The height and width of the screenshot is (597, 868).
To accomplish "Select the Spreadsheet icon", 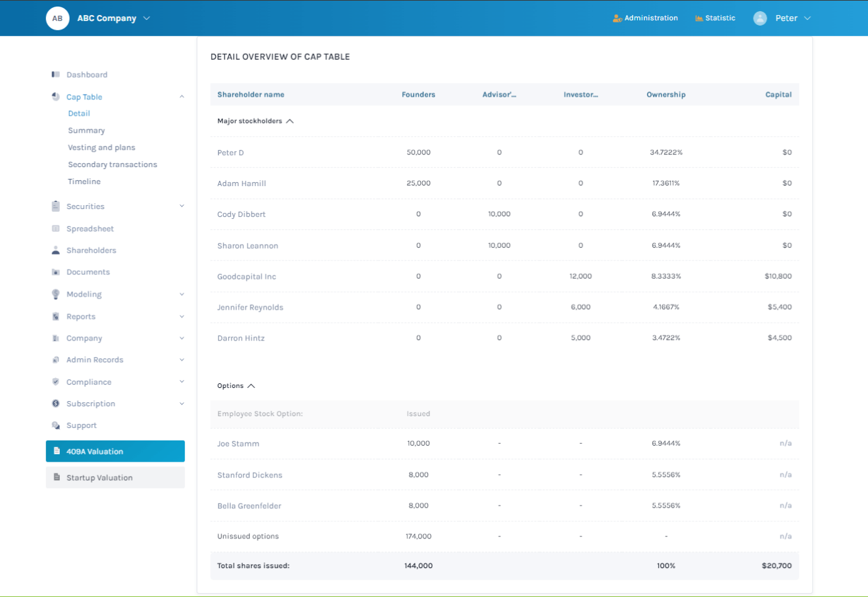I will click(55, 228).
